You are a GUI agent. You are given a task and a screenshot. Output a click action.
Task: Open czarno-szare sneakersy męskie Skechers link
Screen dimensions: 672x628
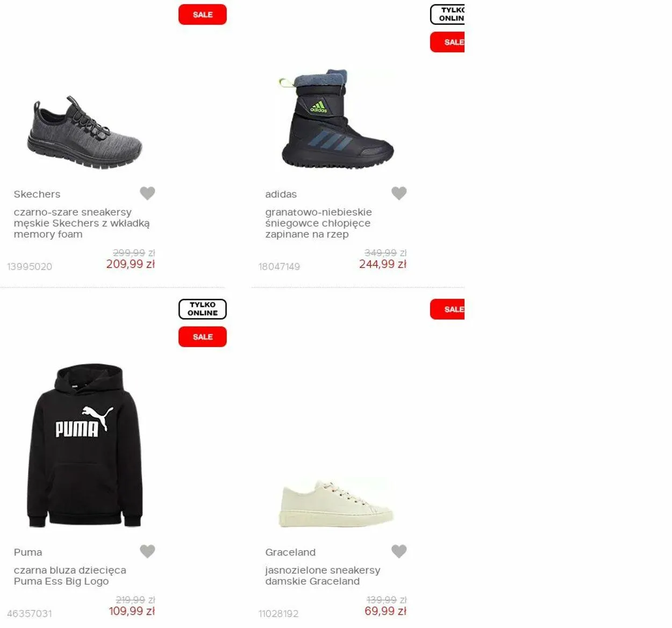pyautogui.click(x=82, y=223)
